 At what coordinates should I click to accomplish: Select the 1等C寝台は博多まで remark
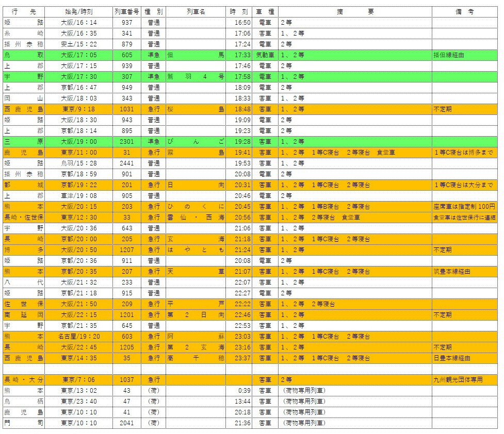(464, 153)
